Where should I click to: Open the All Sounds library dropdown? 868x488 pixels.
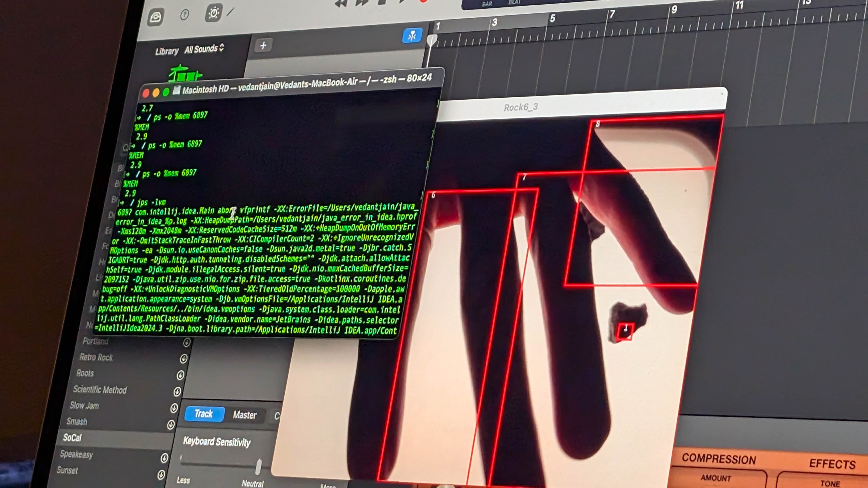tap(204, 49)
